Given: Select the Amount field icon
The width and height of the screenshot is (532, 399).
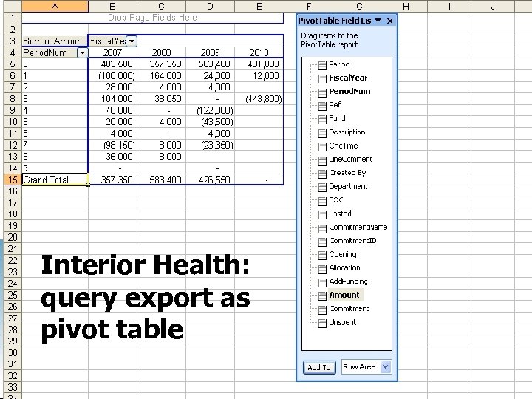Looking at the screenshot, I should click(322, 296).
